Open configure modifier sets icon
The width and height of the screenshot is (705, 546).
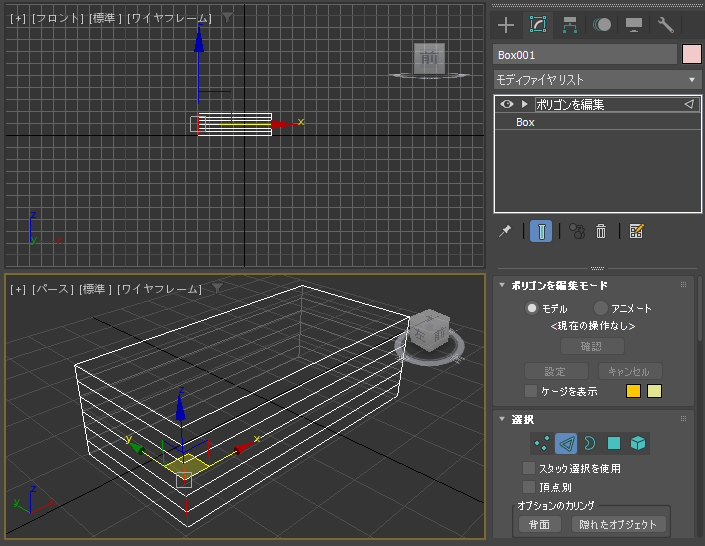[636, 231]
